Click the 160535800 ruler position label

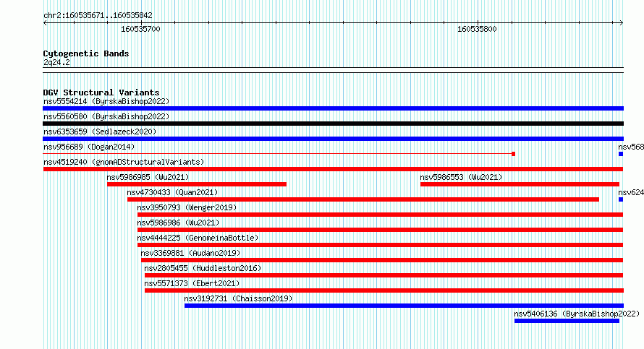tap(477, 30)
